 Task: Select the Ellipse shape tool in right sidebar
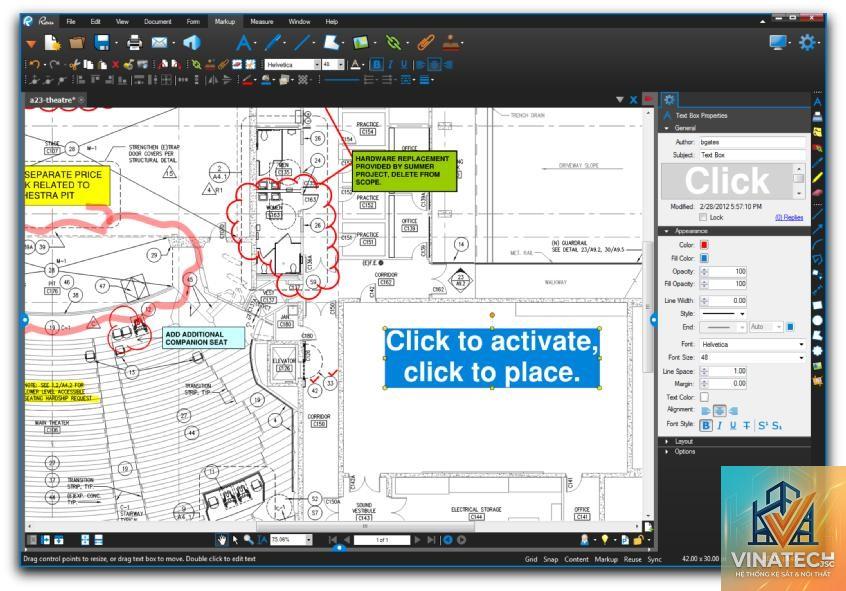[x=817, y=321]
